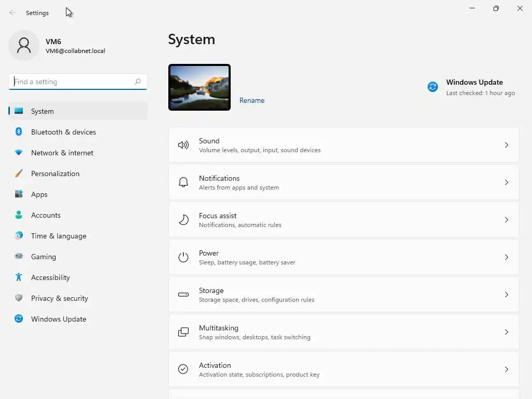Click the Network & internet Wi-Fi icon
532x399 pixels.
point(19,153)
